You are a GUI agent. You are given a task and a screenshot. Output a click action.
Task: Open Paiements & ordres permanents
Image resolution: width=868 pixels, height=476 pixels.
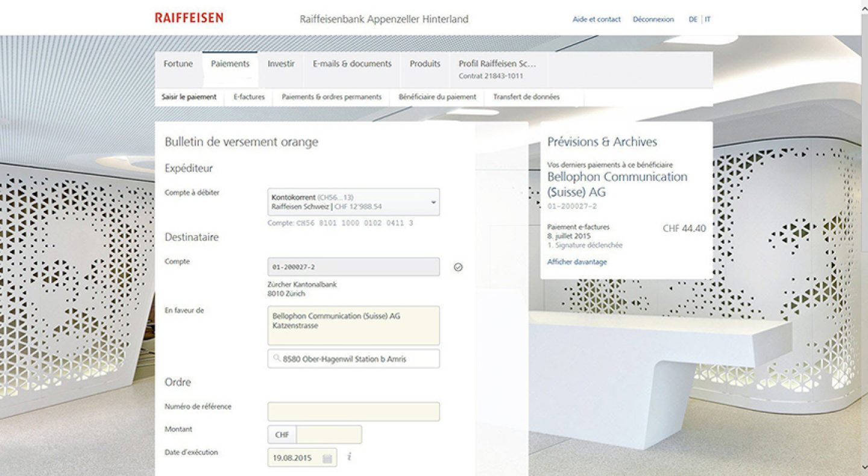click(332, 97)
